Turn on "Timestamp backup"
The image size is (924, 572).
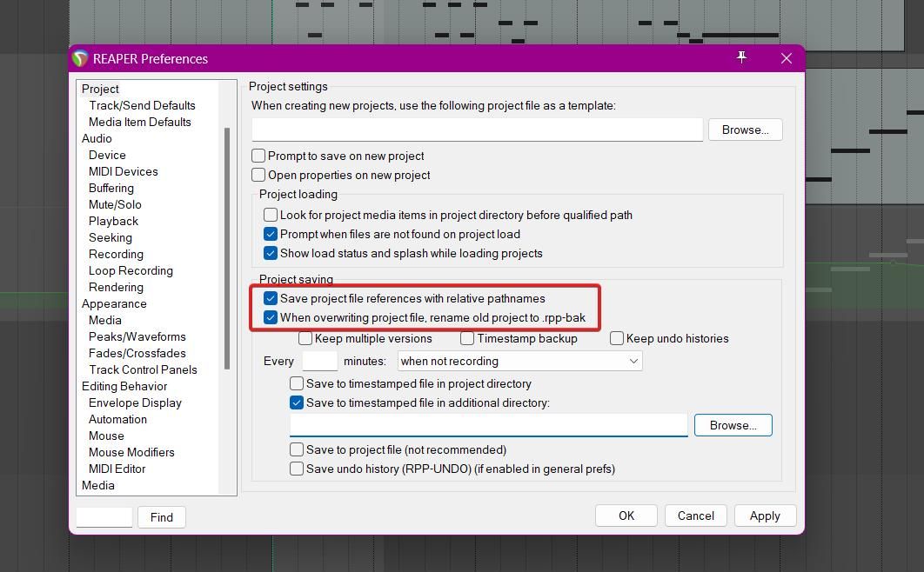click(x=467, y=338)
